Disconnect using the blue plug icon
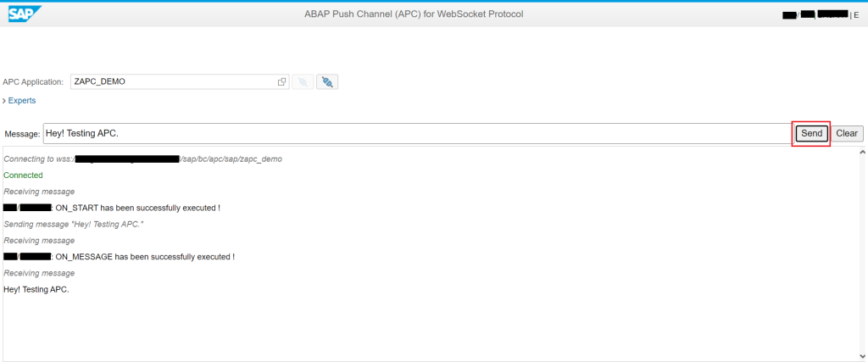 (327, 82)
